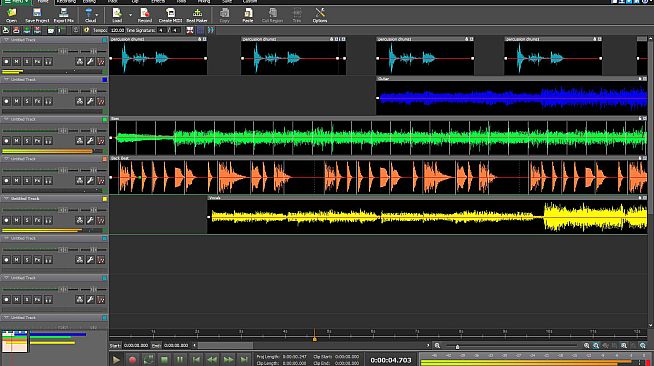Solo the percussion drums track with S

tap(27, 62)
